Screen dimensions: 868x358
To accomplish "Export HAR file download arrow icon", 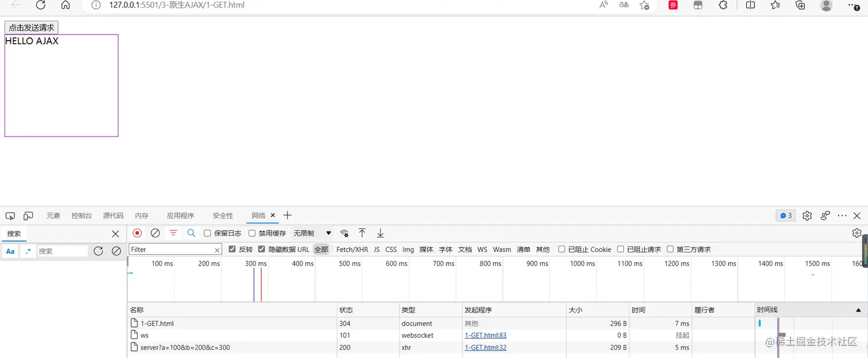I will 380,233.
